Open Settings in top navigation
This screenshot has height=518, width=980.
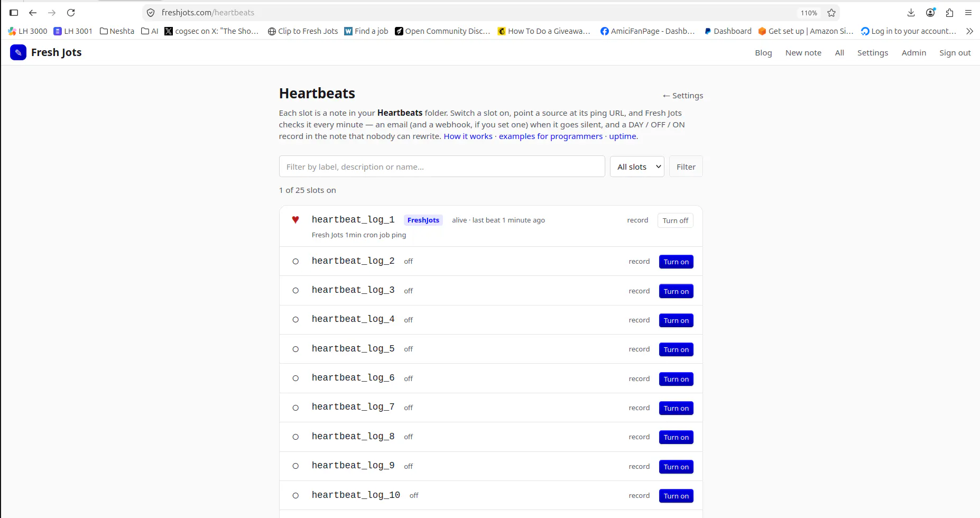point(873,53)
